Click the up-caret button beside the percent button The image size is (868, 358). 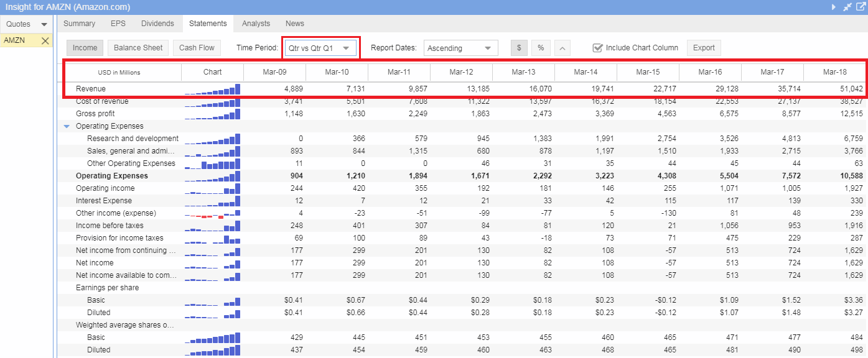click(561, 48)
